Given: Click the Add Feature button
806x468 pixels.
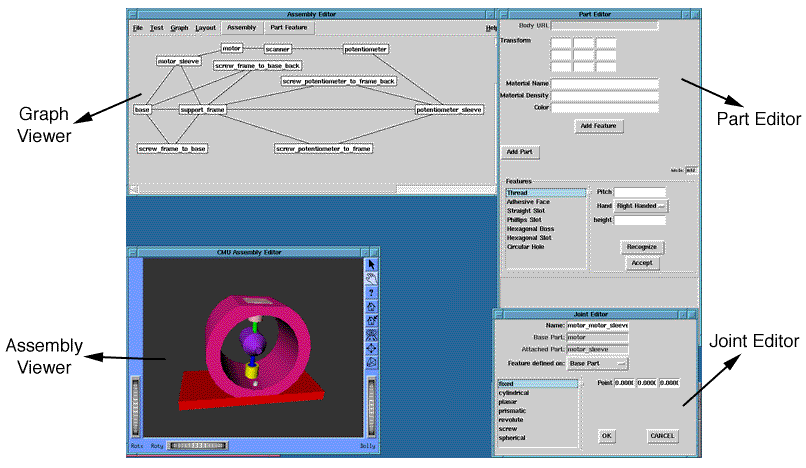Looking at the screenshot, I should click(600, 126).
